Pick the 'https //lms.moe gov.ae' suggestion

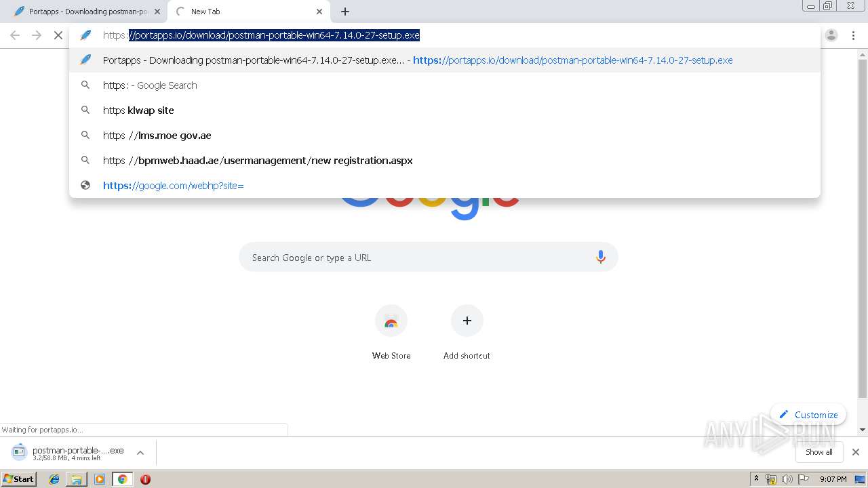pos(445,136)
